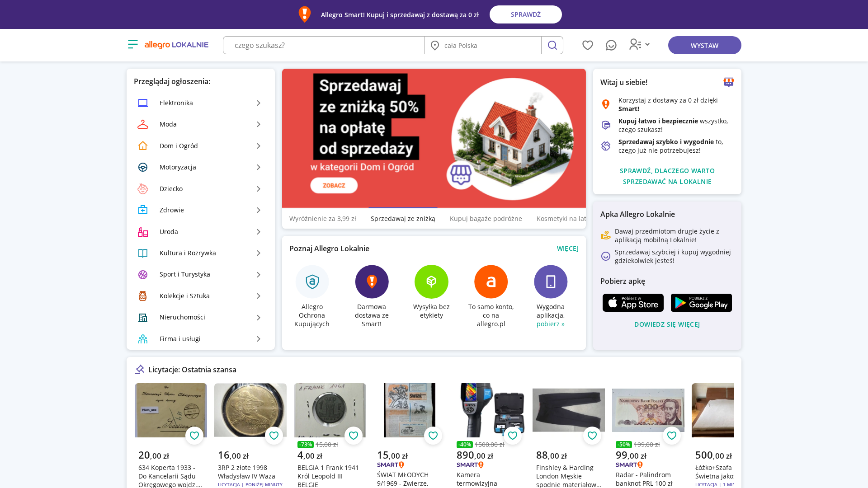Open messages chat bubble icon
The height and width of the screenshot is (488, 868).
[x=611, y=45]
